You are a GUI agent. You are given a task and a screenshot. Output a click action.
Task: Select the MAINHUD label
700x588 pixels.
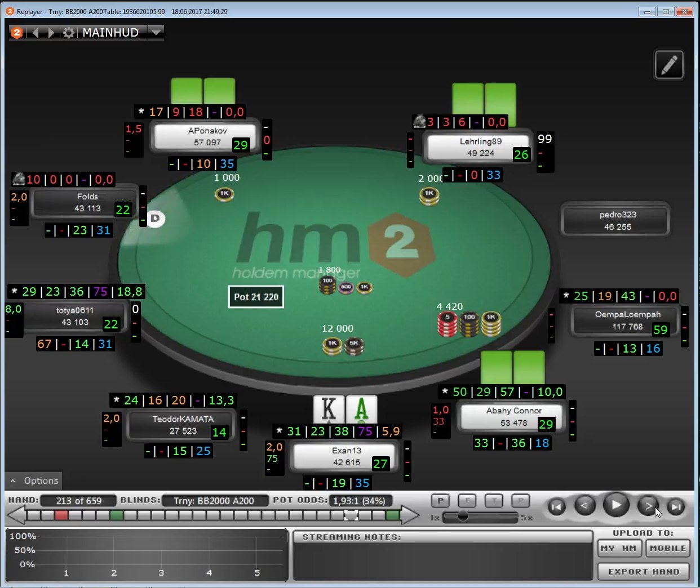[110, 33]
